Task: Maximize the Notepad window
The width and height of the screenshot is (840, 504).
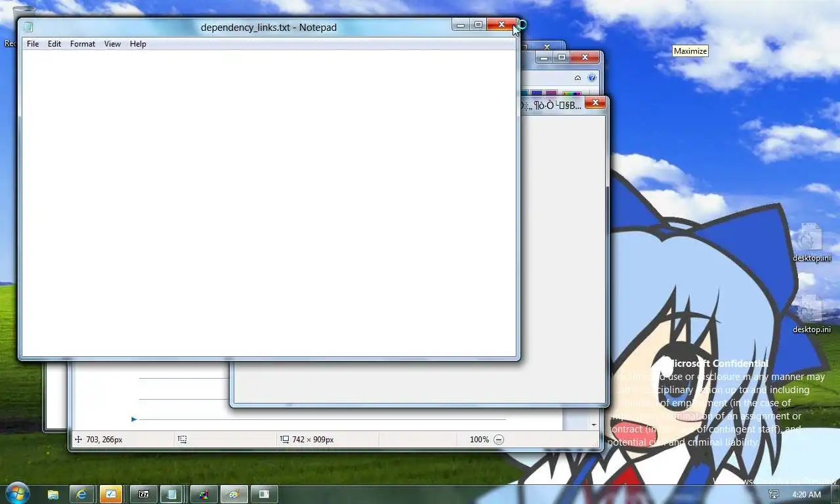Action: click(x=478, y=25)
